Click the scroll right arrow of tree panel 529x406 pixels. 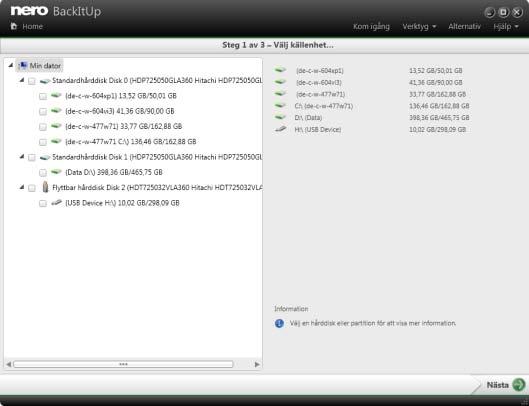257,364
